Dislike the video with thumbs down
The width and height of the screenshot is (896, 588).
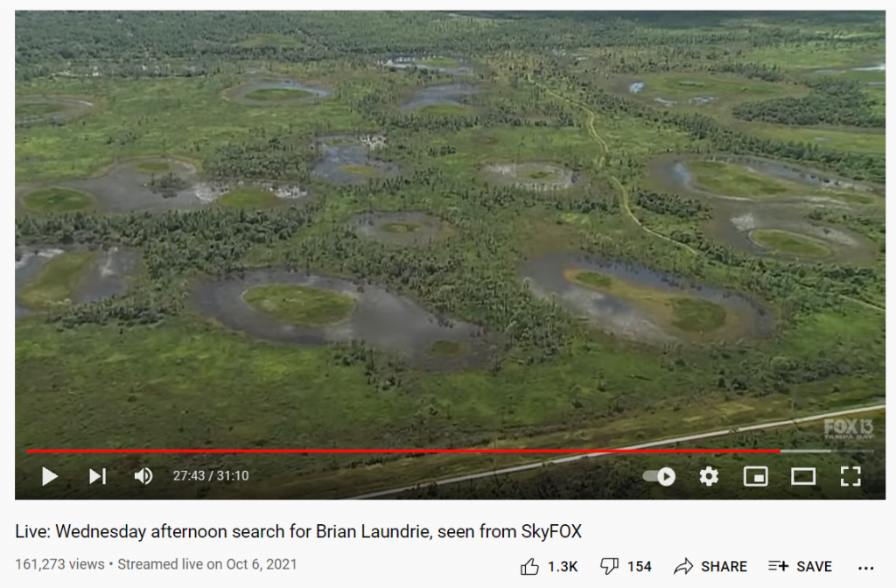609,566
